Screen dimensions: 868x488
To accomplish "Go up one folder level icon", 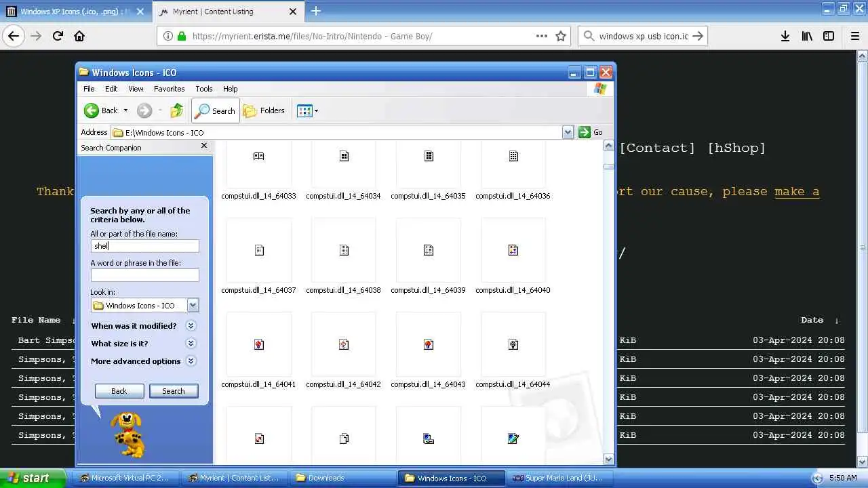I will point(176,110).
